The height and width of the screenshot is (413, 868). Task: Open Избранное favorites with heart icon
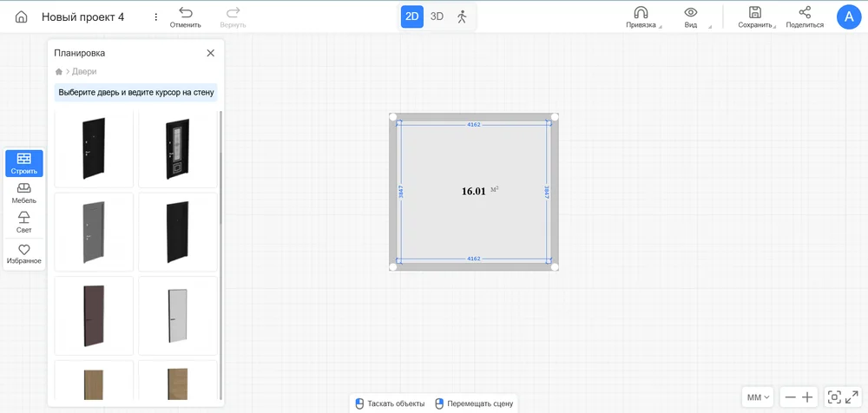[24, 253]
